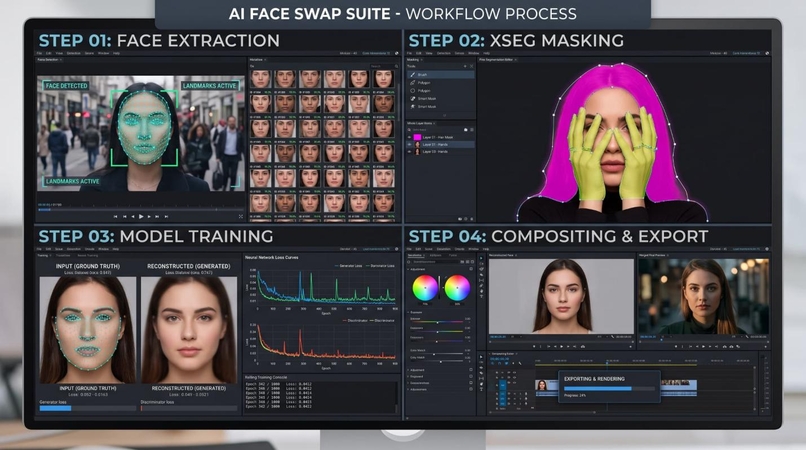Expand the chevron below the masking tools list
Image resolution: width=806 pixels, height=450 pixels.
tap(445, 115)
